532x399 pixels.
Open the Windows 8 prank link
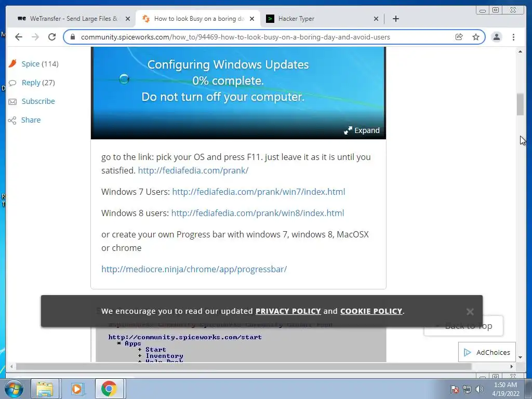click(x=258, y=213)
